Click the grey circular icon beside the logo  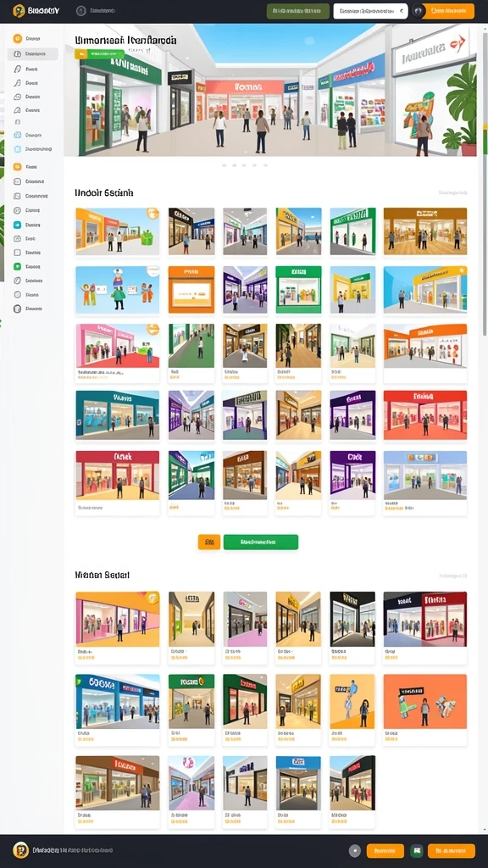pos(80,10)
